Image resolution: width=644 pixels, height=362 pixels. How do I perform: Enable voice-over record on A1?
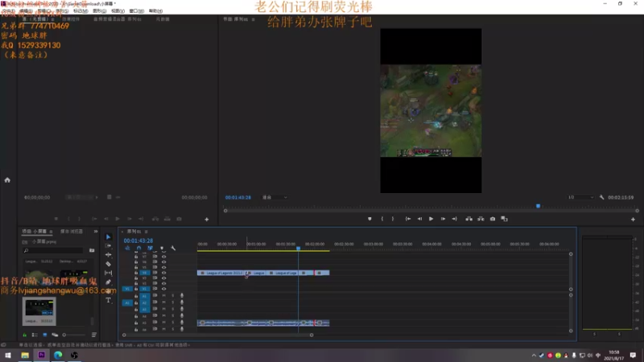point(182,295)
